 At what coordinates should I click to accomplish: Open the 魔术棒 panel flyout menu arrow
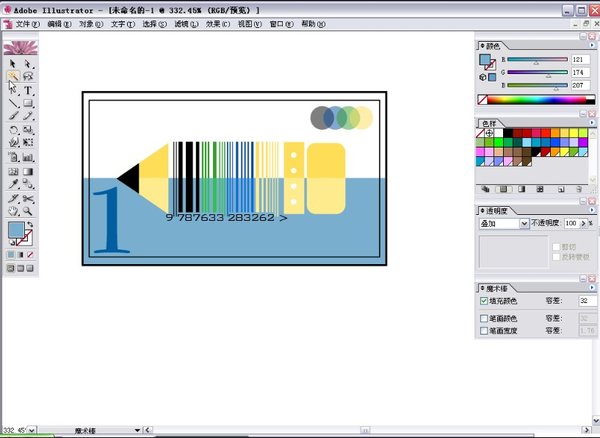pyautogui.click(x=592, y=287)
